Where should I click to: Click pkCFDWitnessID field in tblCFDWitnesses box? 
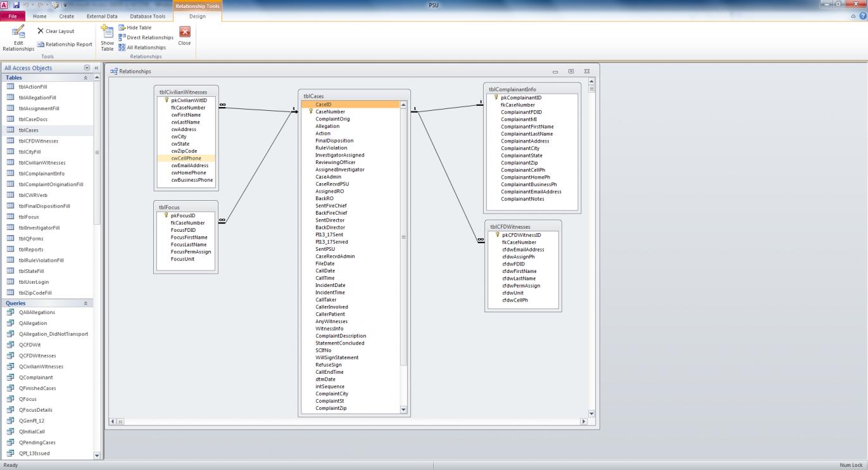[522, 235]
